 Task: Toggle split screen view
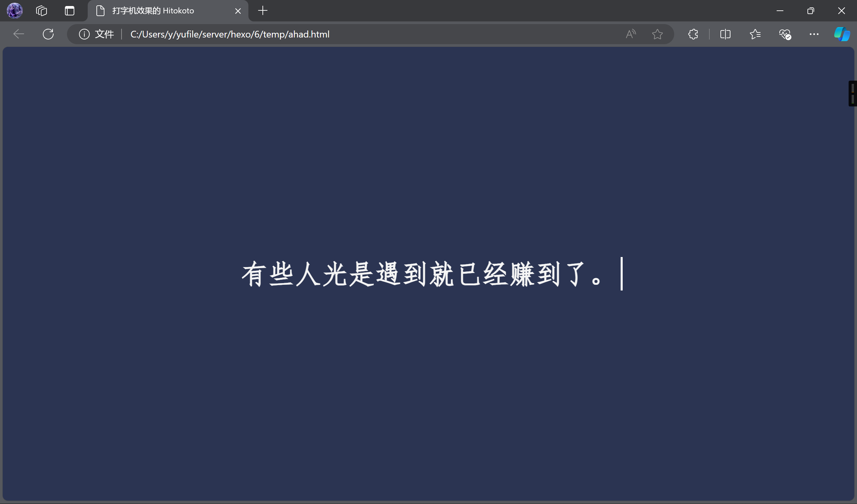point(725,34)
